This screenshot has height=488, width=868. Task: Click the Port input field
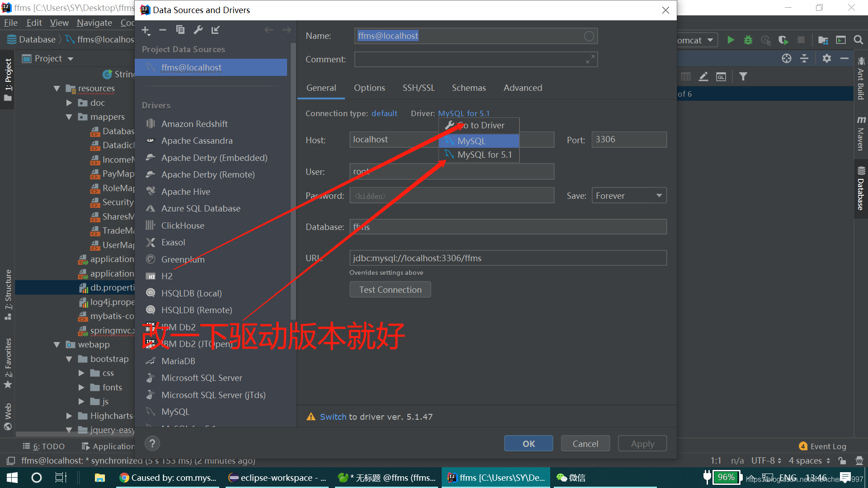(629, 140)
